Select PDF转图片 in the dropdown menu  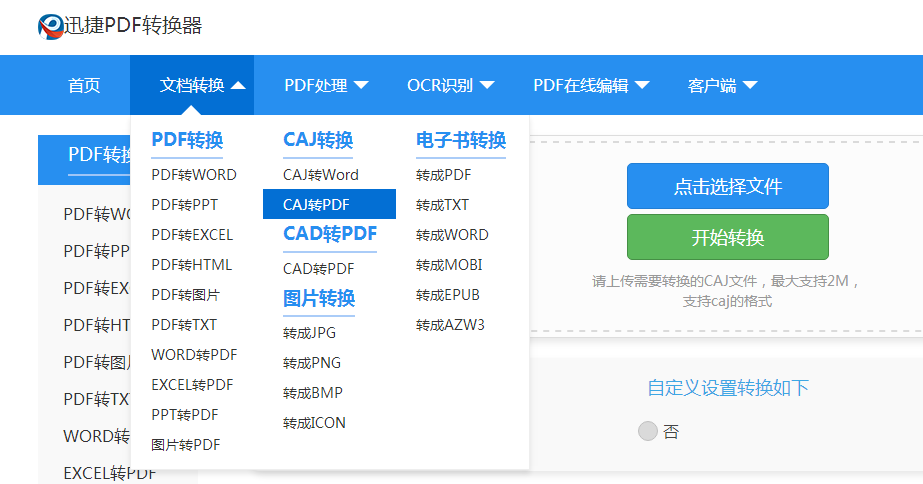[185, 295]
